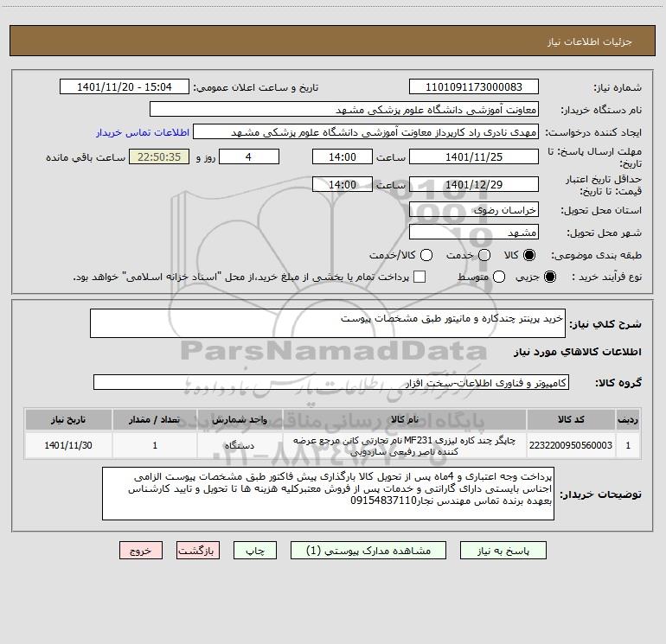This screenshot has height=644, width=666.
Task: Click the general description شرح کلی نیاز textbox
Action: tap(328, 323)
